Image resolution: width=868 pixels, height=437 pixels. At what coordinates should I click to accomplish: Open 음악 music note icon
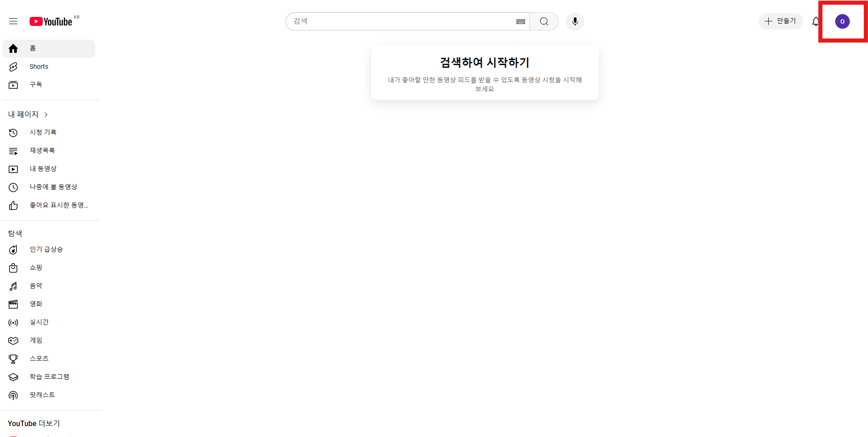13,286
